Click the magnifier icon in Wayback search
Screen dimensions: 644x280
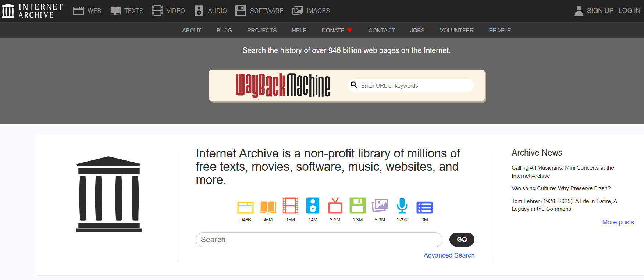(x=354, y=85)
